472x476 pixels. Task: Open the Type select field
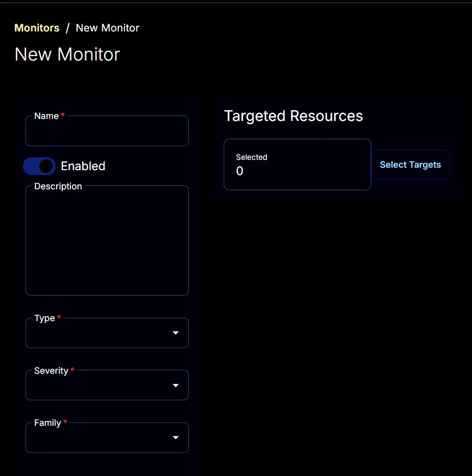[x=107, y=333]
